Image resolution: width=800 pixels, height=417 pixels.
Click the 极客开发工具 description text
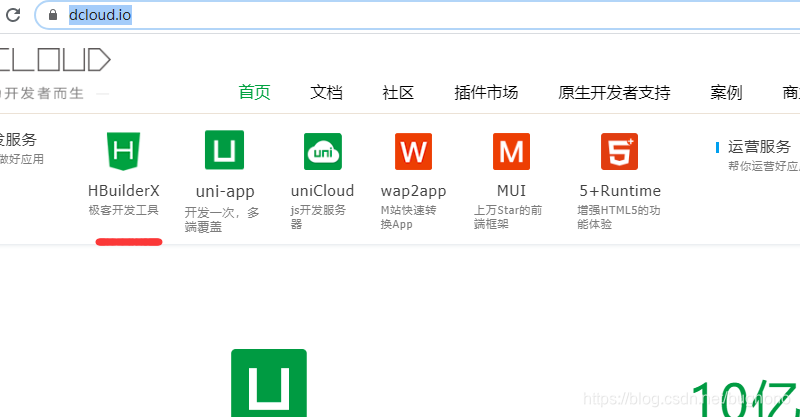point(123,210)
